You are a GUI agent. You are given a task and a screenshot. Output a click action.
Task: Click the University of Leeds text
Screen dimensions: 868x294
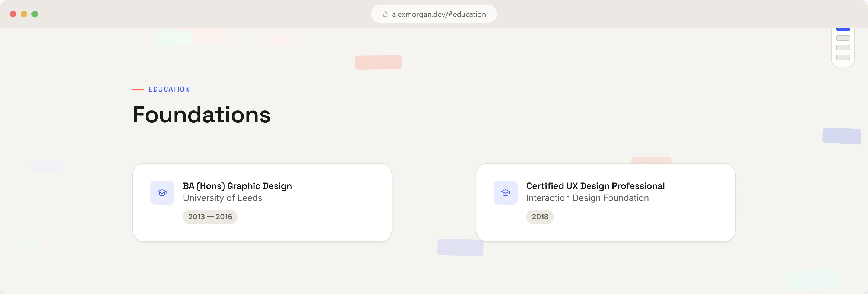(222, 198)
